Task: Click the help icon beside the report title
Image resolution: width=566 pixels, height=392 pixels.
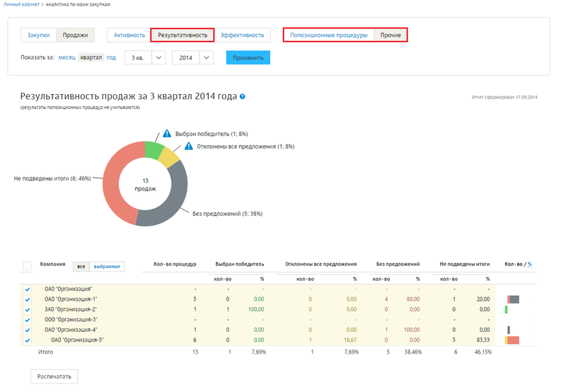Action: coord(243,96)
